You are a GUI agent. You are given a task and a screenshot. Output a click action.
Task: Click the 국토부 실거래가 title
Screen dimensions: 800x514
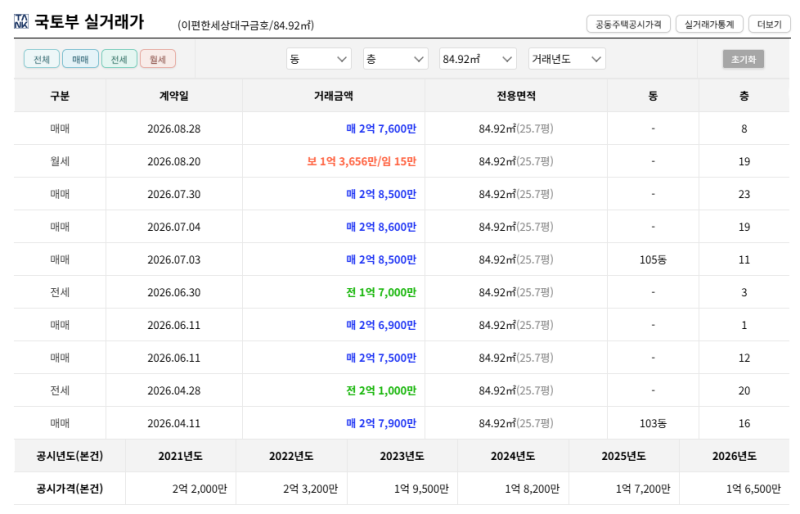click(89, 21)
